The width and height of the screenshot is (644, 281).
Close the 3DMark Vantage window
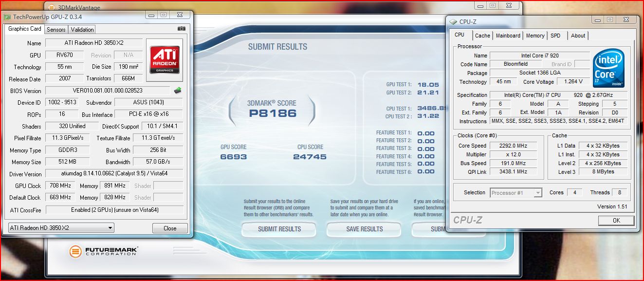coord(509,5)
